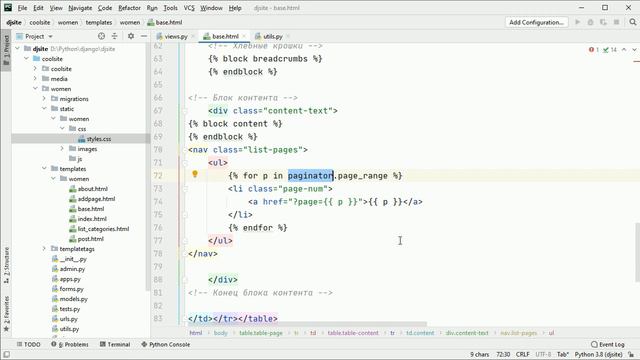
Task: Click the CRLF line separator status
Action: click(522, 354)
